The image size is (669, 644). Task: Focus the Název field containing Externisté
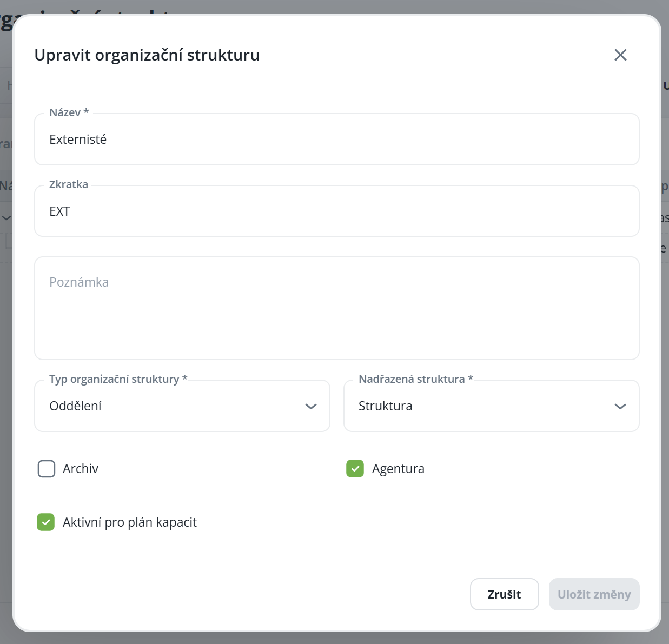(x=336, y=140)
